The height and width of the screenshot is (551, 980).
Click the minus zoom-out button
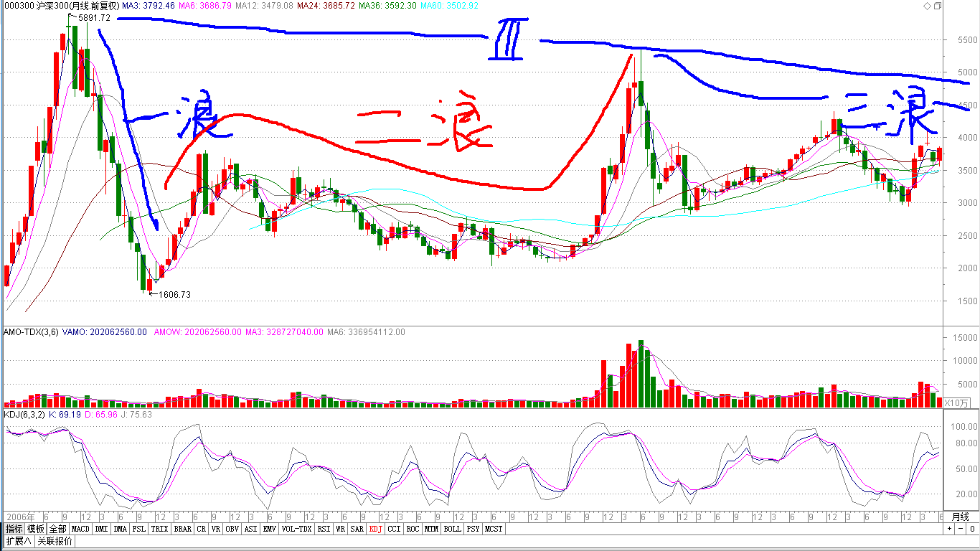tap(960, 528)
